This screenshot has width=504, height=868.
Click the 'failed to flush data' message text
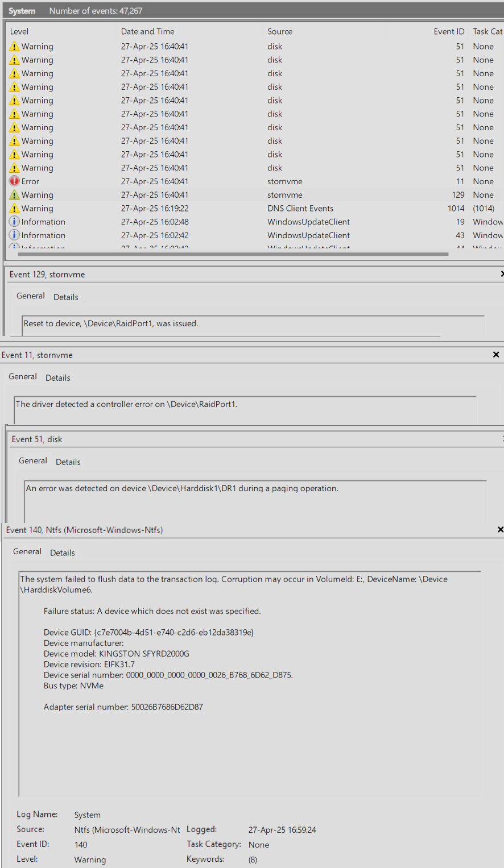tap(234, 584)
